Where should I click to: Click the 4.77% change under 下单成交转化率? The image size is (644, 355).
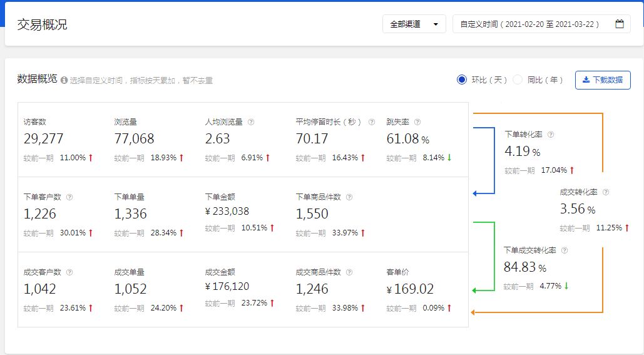[554, 286]
